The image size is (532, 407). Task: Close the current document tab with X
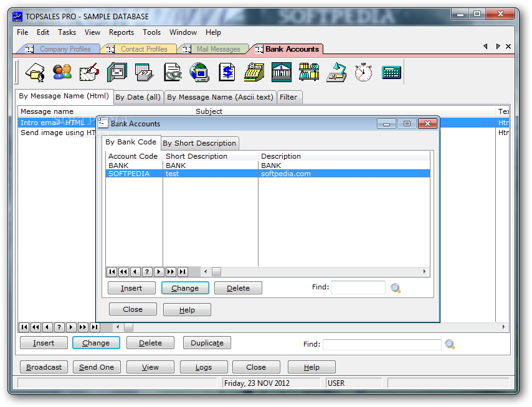coord(508,47)
